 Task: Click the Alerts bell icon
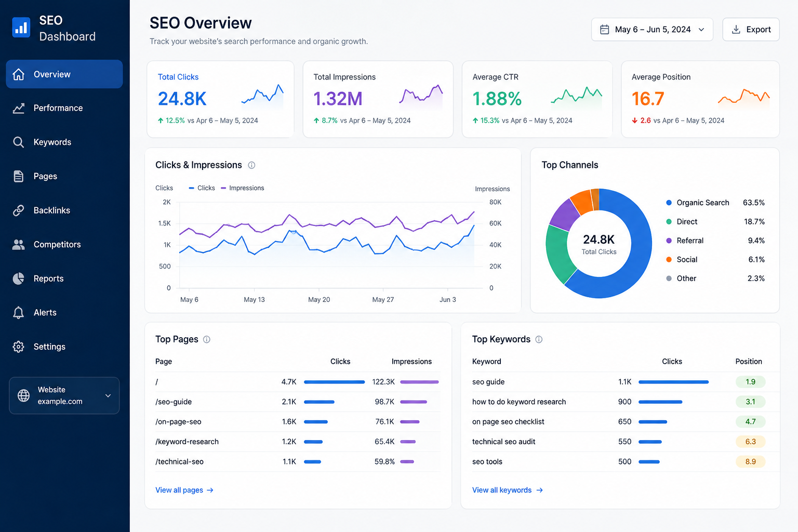(x=19, y=313)
